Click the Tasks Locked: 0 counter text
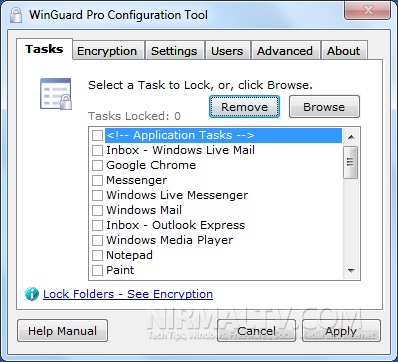 [134, 116]
